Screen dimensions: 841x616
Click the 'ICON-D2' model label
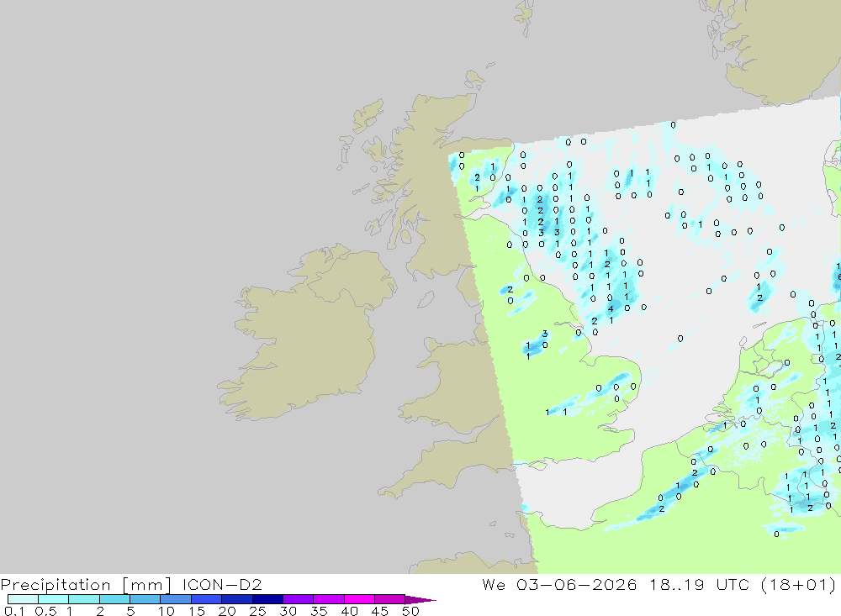point(222,584)
